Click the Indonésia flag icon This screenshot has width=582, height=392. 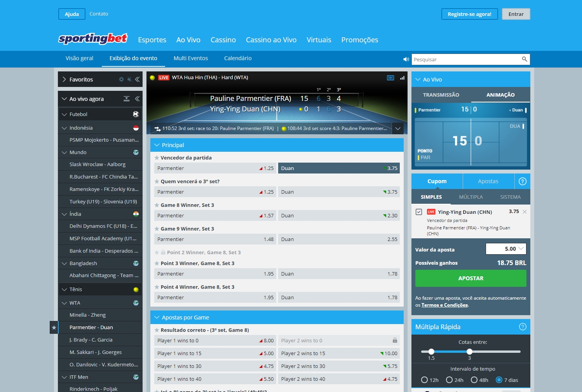(x=136, y=128)
